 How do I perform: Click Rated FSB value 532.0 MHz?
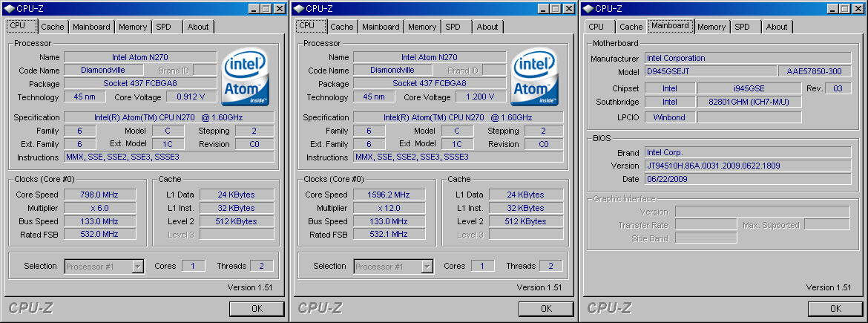(99, 235)
